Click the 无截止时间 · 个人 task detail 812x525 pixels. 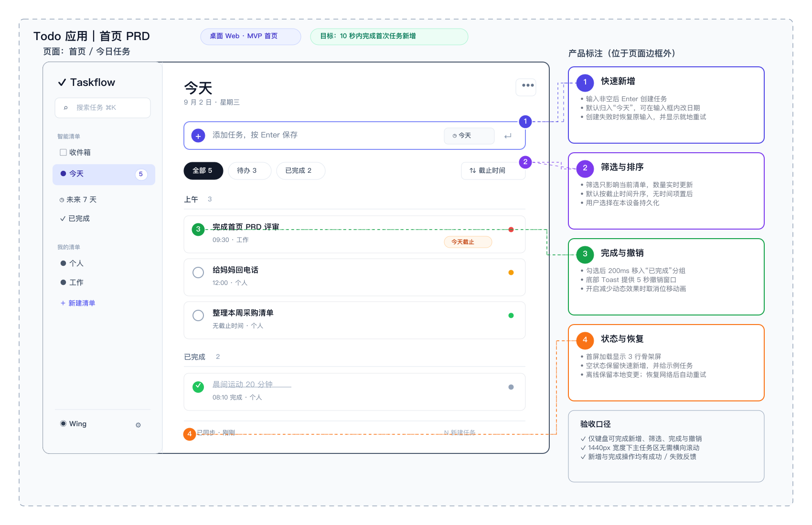pos(238,326)
